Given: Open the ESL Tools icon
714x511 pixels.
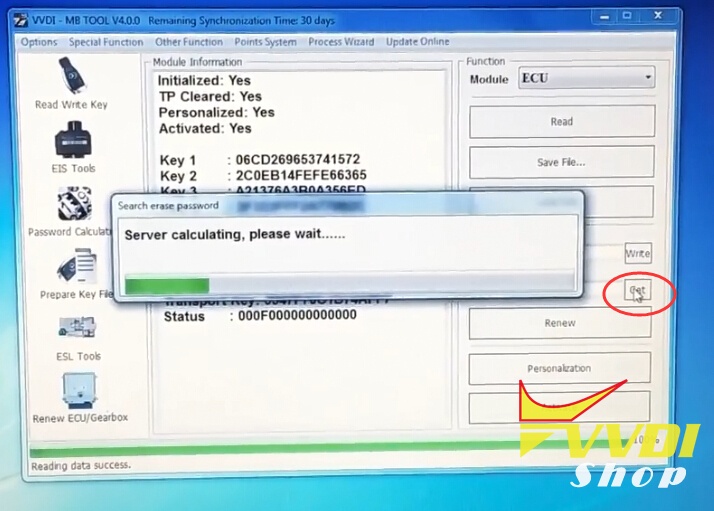Looking at the screenshot, I should pos(77,338).
